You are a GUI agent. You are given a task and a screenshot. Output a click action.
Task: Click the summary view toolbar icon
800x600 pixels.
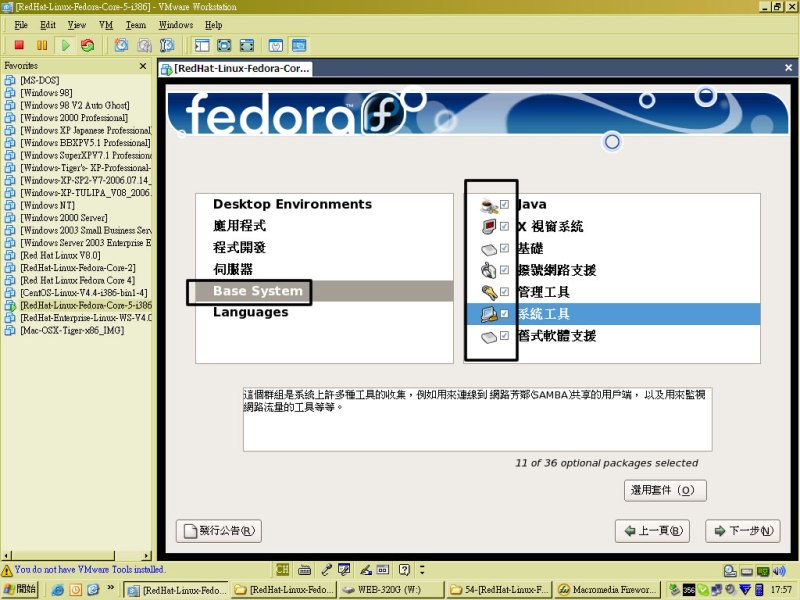coord(276,45)
